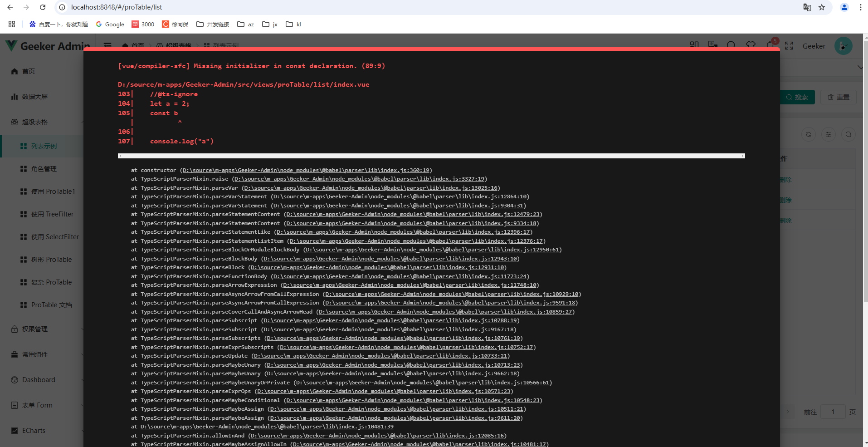Open notifications bell with badge 5

(x=771, y=45)
